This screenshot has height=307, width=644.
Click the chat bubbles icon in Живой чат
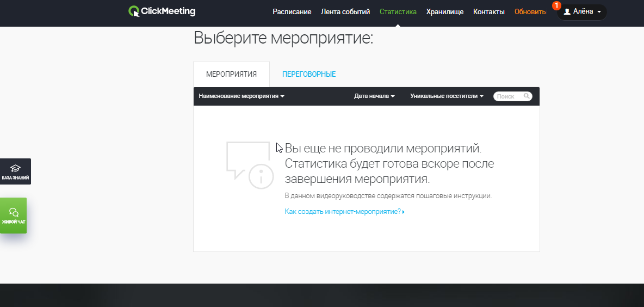point(14,212)
